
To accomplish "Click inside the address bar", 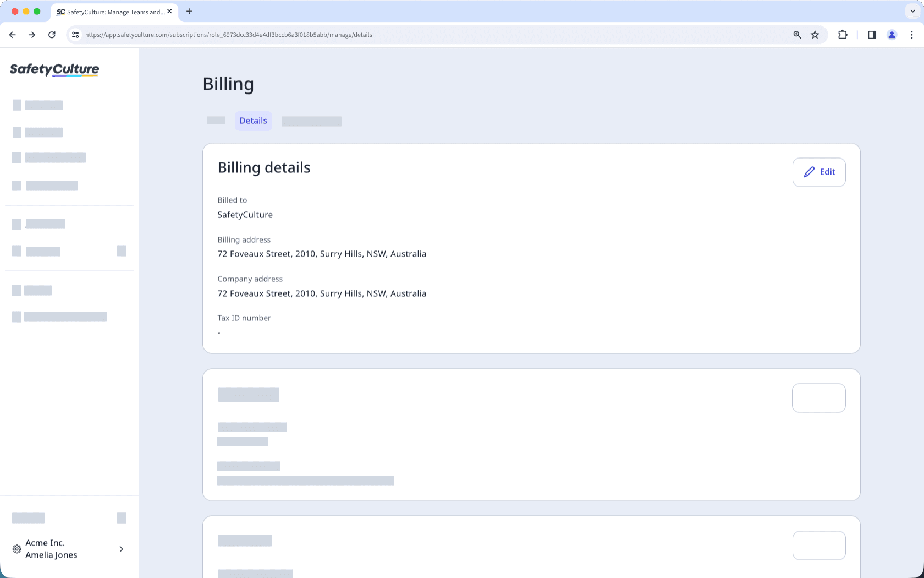I will pos(385,34).
